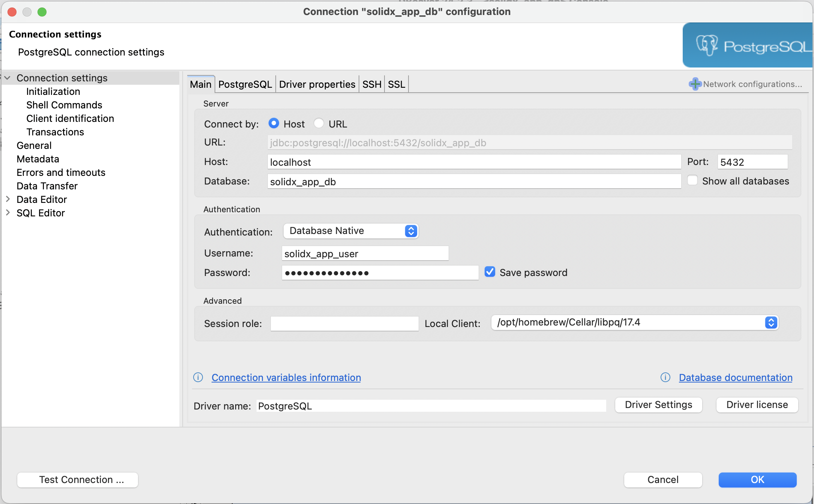
Task: Uncheck the Save password checkbox
Action: click(490, 272)
